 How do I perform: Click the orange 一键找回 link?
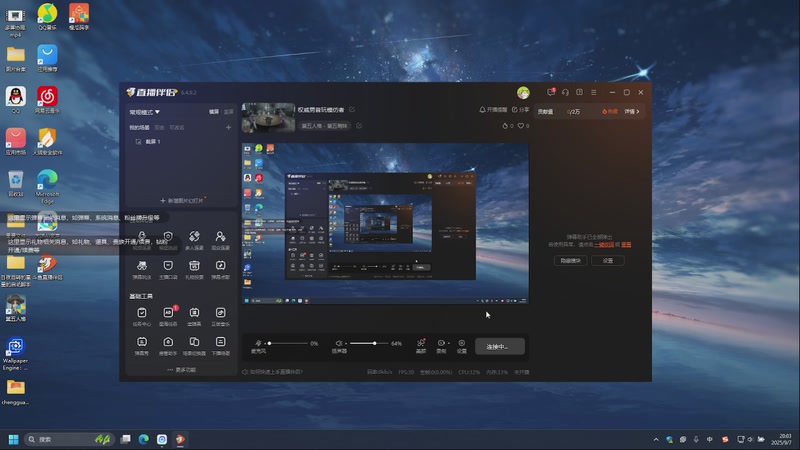point(604,245)
